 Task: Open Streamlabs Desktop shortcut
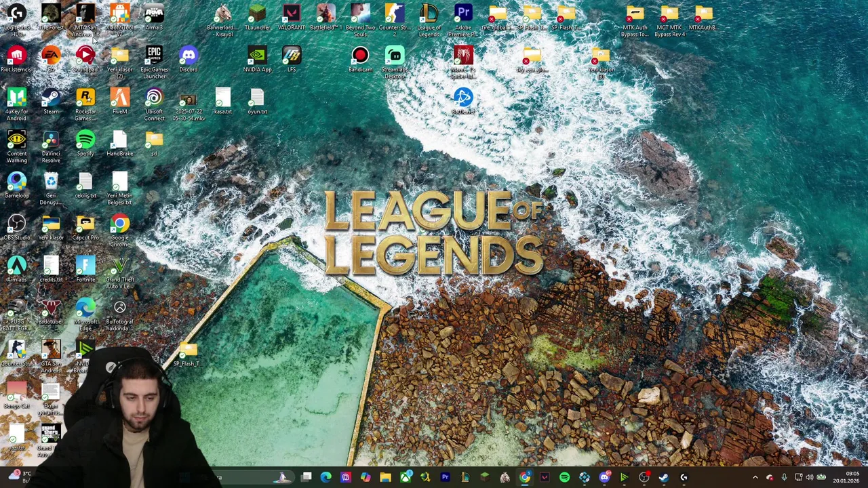tap(395, 62)
